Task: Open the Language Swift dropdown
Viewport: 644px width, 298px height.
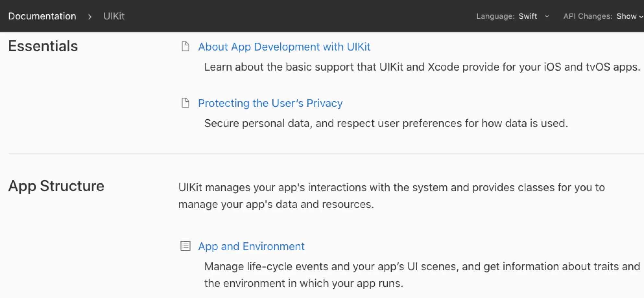Action: pos(513,16)
